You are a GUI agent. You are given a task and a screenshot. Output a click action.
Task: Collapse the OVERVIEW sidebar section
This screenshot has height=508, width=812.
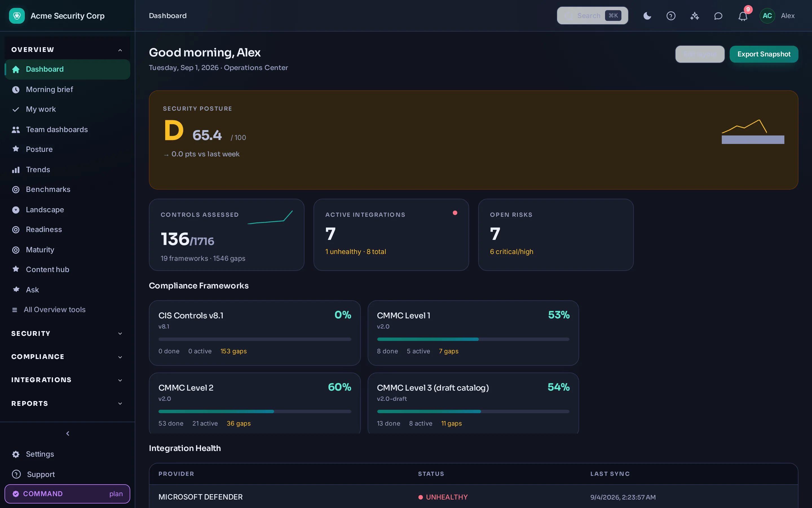tap(67, 50)
